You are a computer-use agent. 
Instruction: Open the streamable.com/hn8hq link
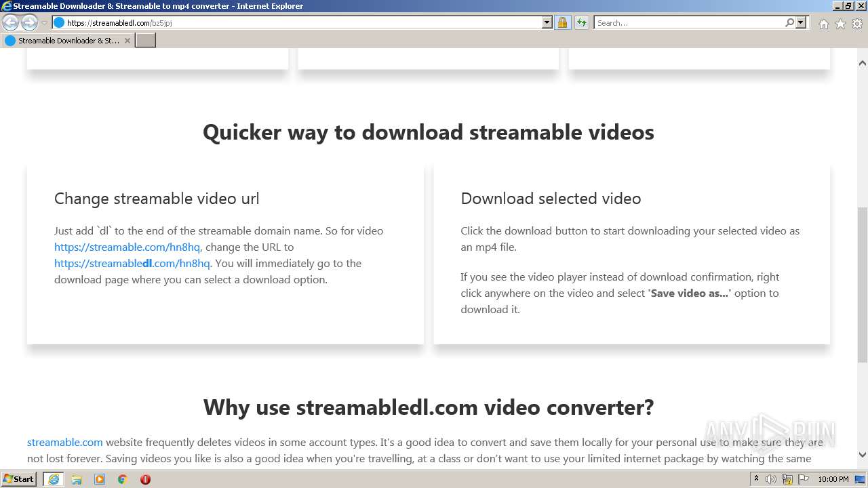pyautogui.click(x=127, y=247)
